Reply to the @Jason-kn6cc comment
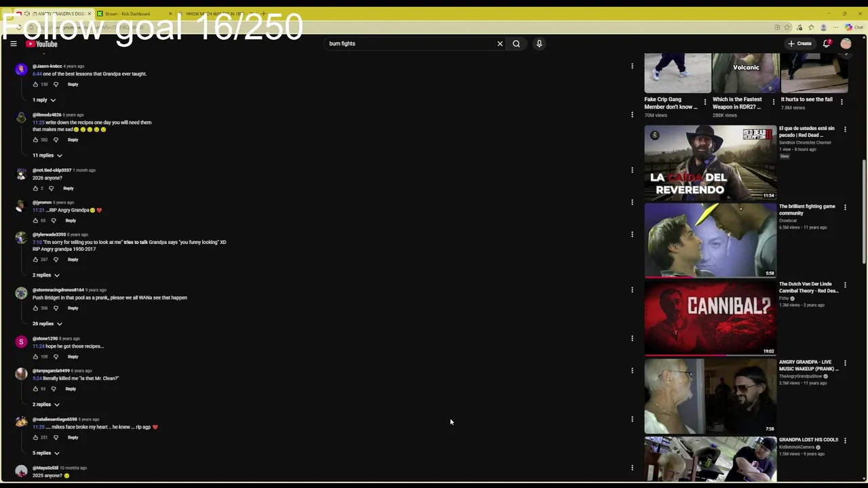Image resolution: width=868 pixels, height=488 pixels. point(73,84)
